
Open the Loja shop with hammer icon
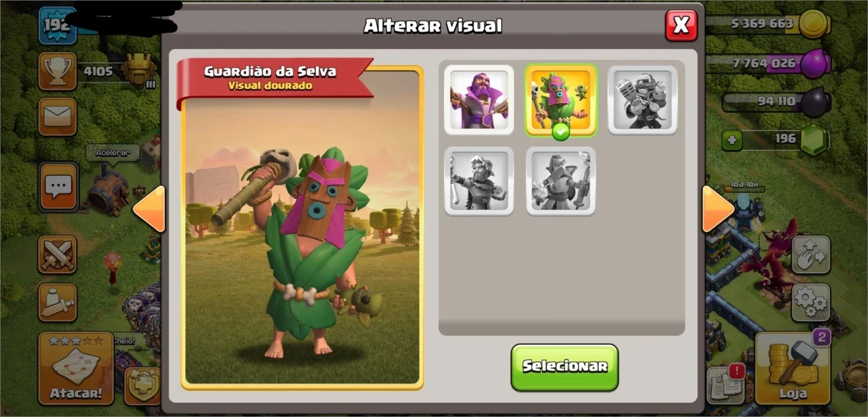tap(792, 368)
